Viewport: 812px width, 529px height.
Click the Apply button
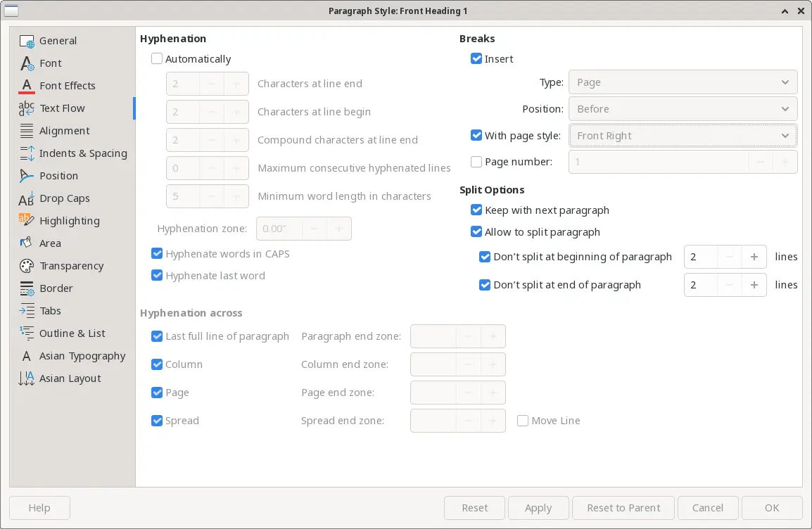tap(538, 508)
